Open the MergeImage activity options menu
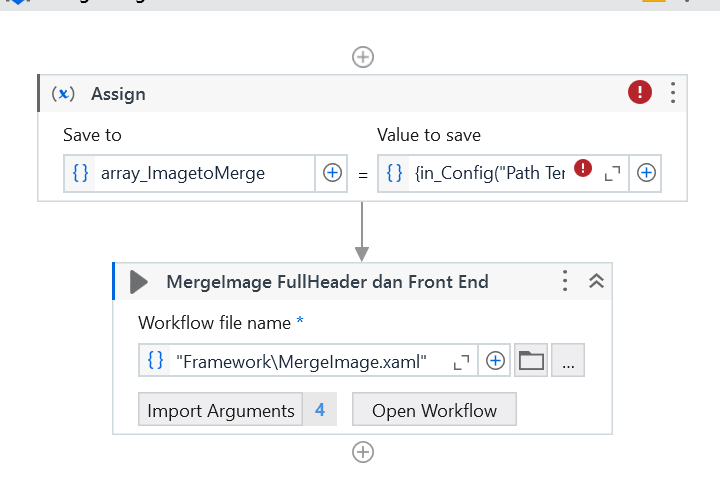This screenshot has height=477, width=720. (565, 281)
